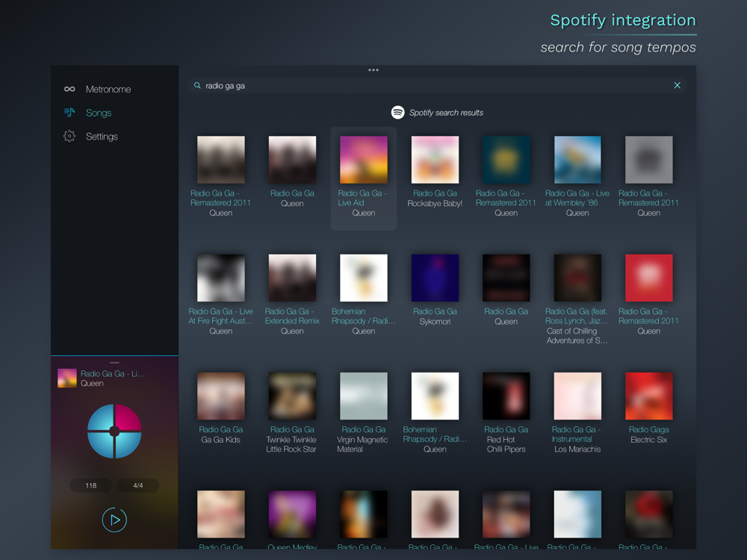Click the search magnifier icon
The image size is (747, 560).
coord(197,86)
